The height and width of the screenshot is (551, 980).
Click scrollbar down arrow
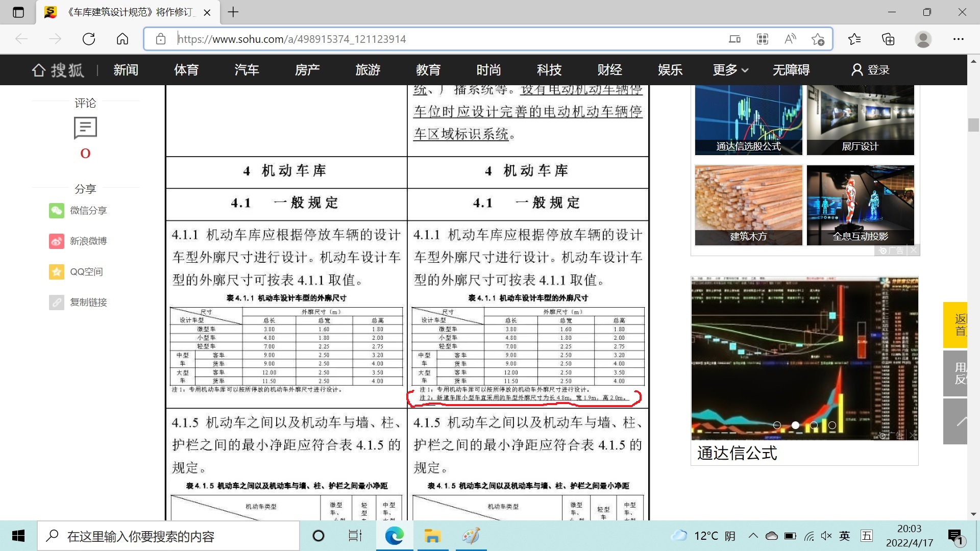pos(973,514)
